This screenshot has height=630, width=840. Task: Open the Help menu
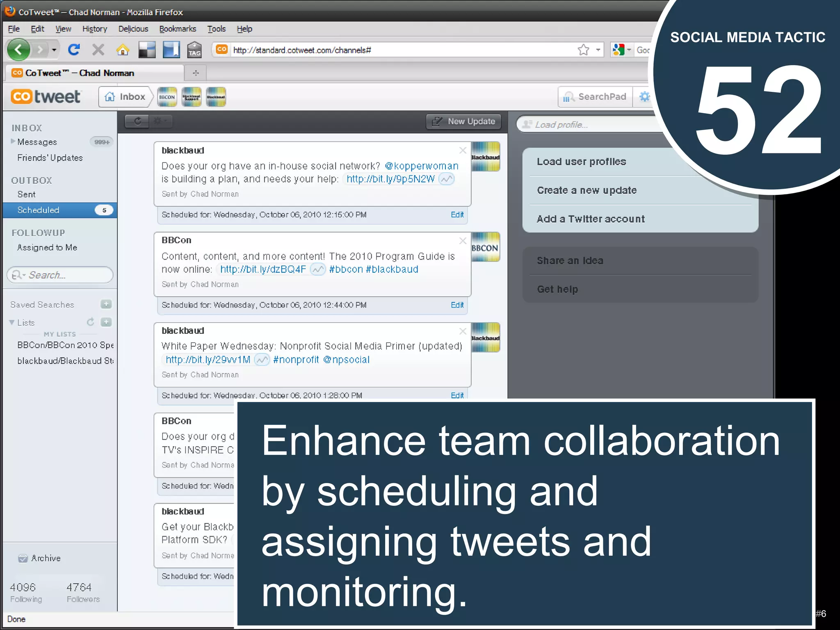click(x=244, y=29)
